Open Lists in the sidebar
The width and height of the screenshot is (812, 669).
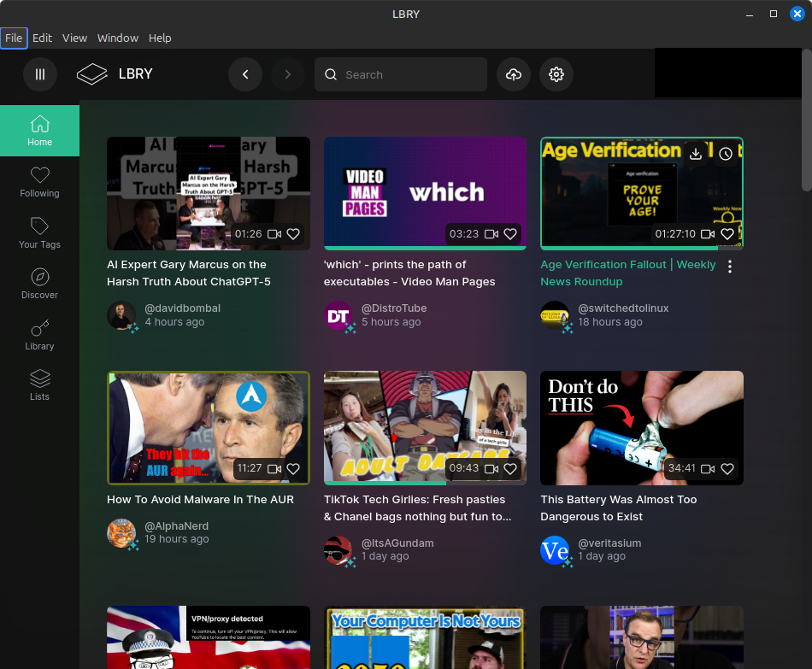[x=40, y=385]
